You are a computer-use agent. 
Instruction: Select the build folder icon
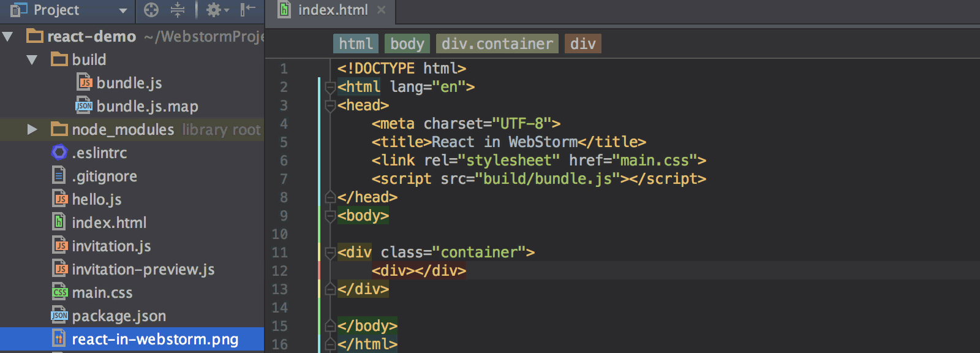[59, 59]
